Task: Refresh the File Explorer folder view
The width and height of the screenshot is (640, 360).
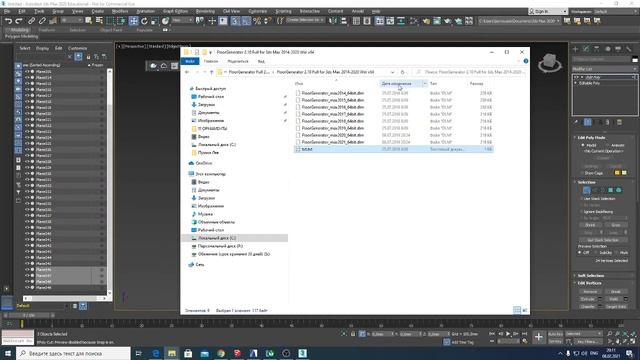Action: tap(402, 72)
